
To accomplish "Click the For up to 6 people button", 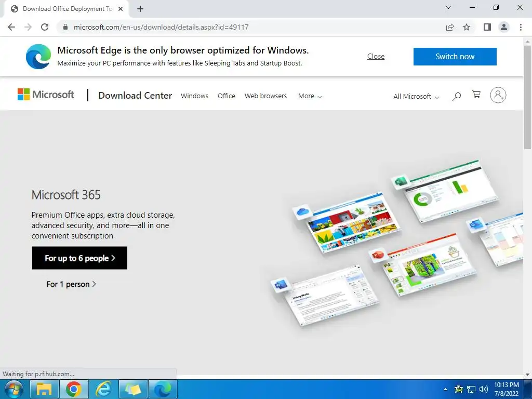I will point(79,258).
